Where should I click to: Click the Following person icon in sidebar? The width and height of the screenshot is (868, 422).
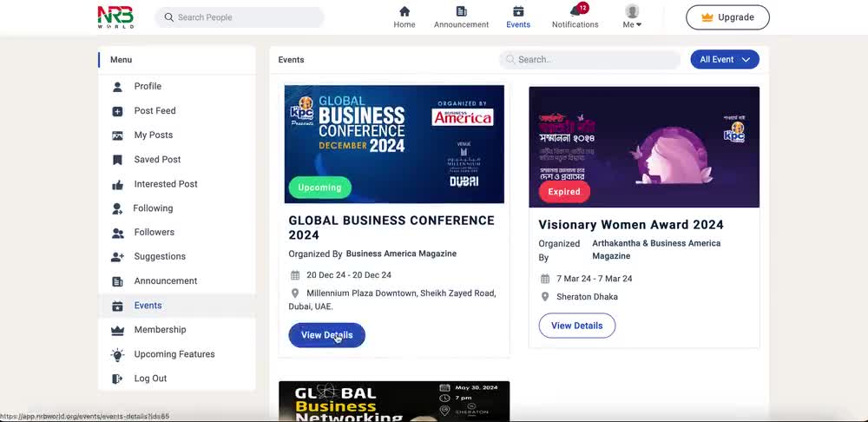click(117, 208)
